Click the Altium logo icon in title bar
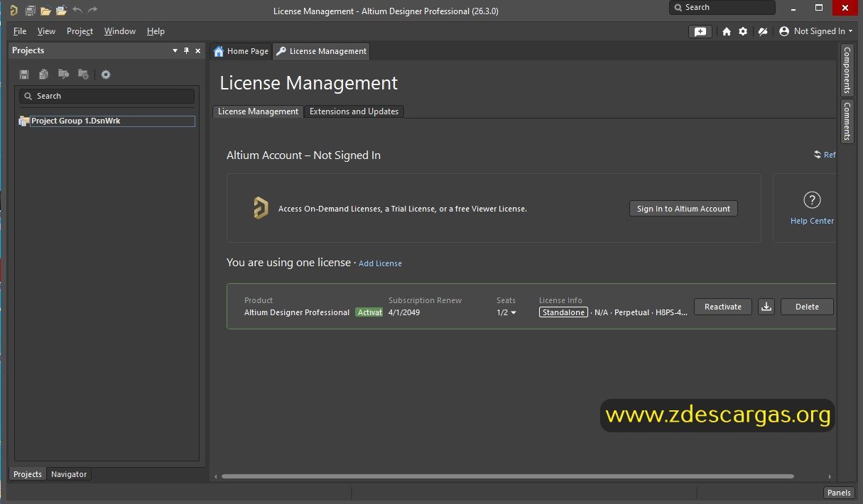This screenshot has width=863, height=504. (x=13, y=10)
